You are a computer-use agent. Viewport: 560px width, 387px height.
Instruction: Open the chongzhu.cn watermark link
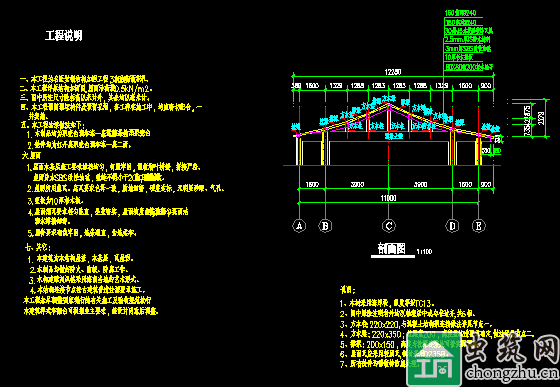[x=512, y=373]
